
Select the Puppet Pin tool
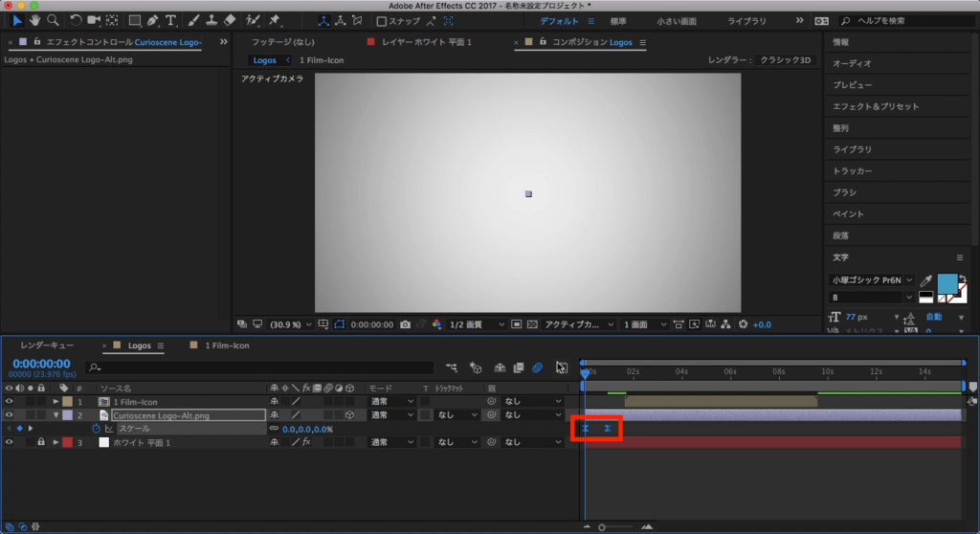coord(275,20)
